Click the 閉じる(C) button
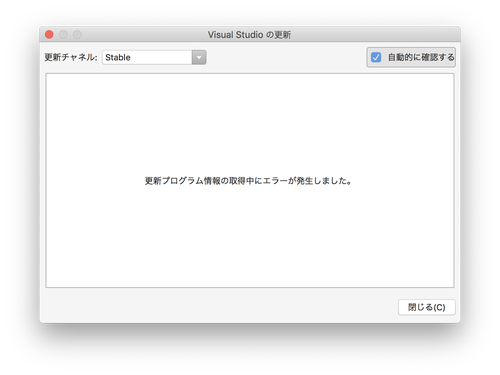Viewport: 500px width, 375px height. [427, 307]
